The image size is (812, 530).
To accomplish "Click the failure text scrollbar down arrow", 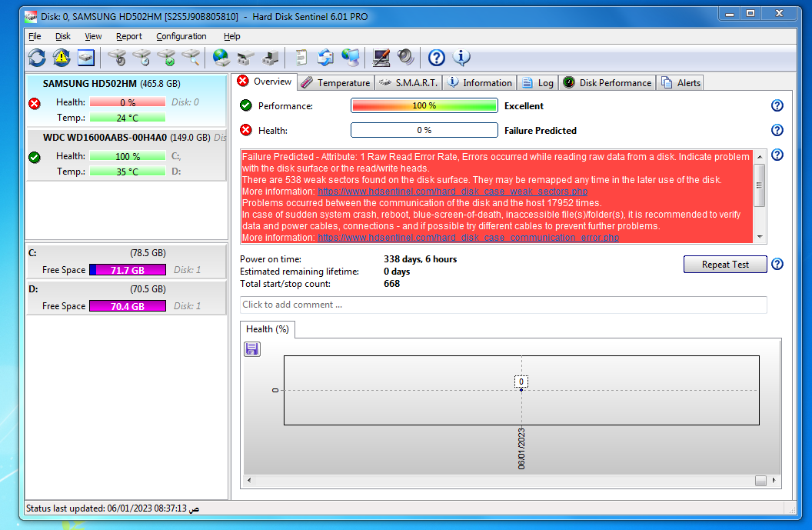I will 760,237.
